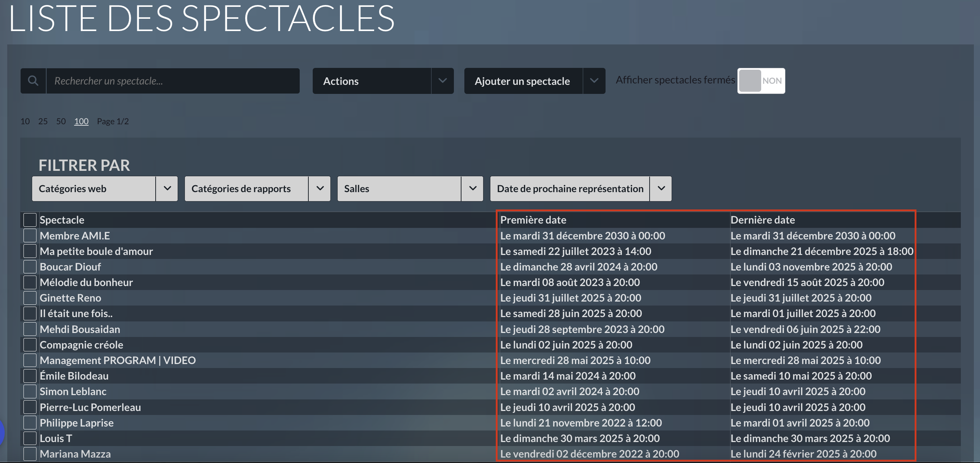Open the Mélodie du bonheur spectacle
980x463 pixels.
point(86,282)
